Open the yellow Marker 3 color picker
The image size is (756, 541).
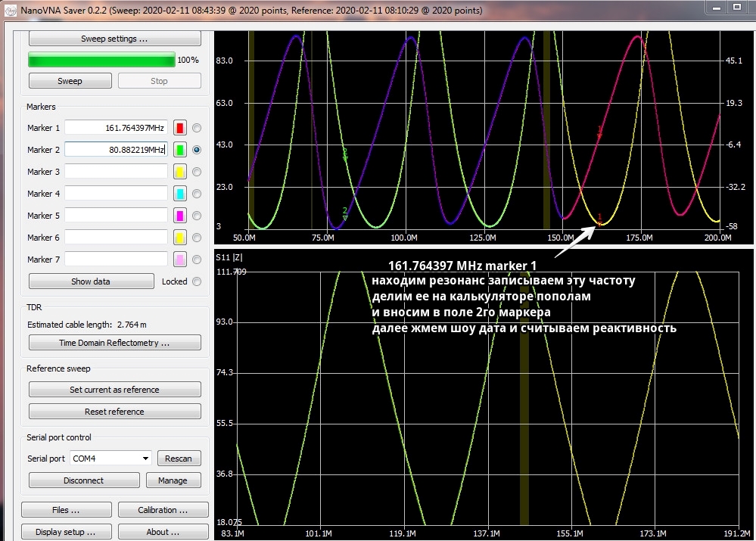pyautogui.click(x=180, y=172)
